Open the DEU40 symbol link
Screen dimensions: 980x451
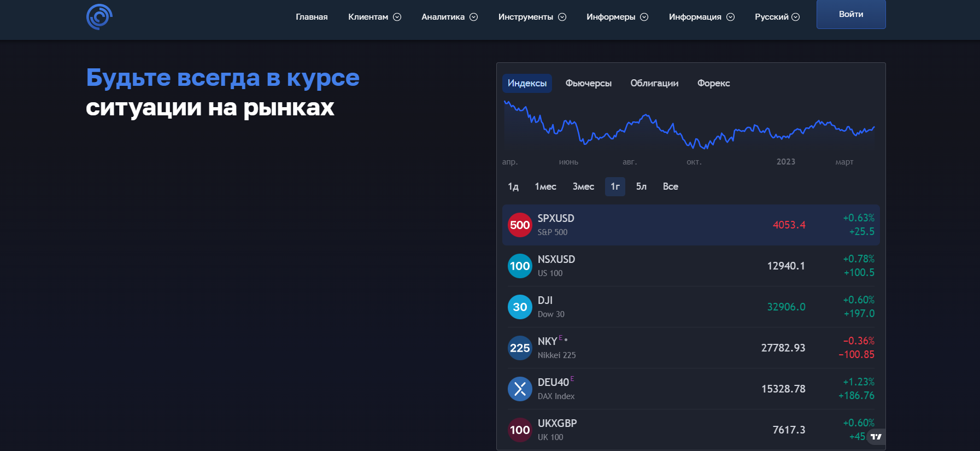pyautogui.click(x=553, y=382)
